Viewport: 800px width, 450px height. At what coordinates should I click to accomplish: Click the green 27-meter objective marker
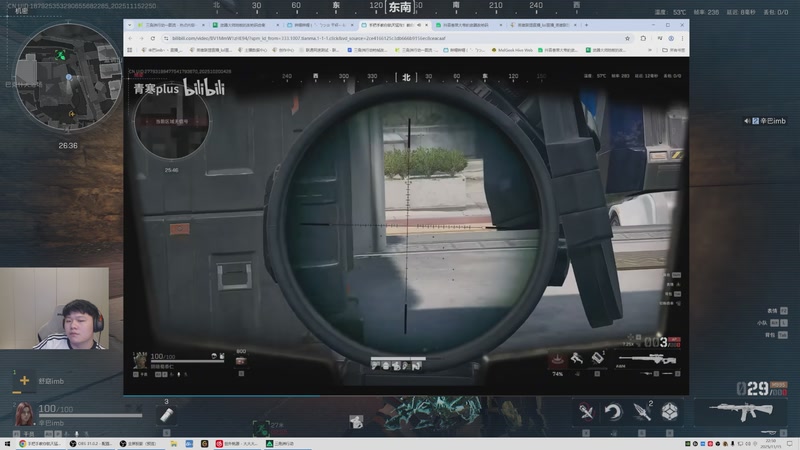click(261, 427)
